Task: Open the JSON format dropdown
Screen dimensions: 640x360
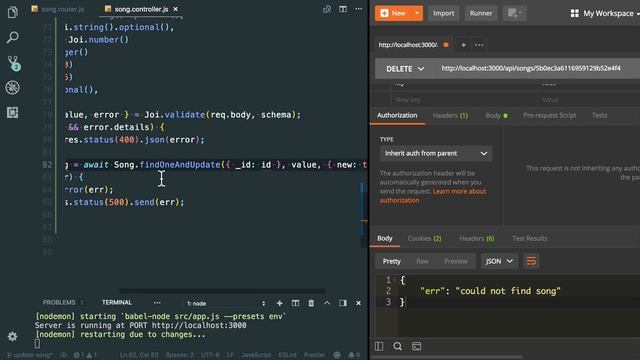Action: coord(499,261)
